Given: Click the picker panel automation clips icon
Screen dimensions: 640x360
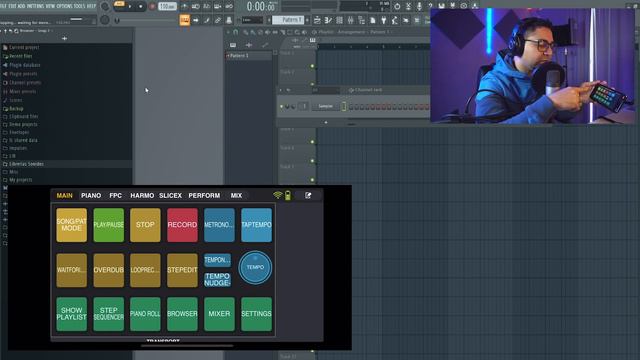Looking at the screenshot, I should click(x=265, y=45).
